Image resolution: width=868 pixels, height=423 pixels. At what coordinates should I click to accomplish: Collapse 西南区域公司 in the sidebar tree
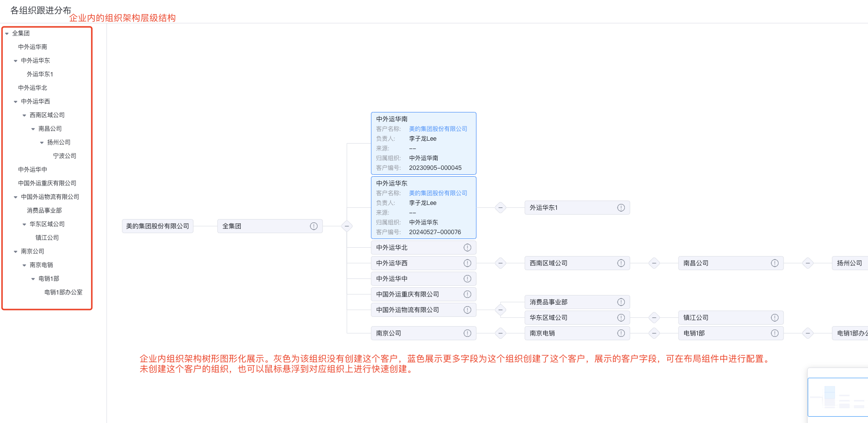click(24, 115)
